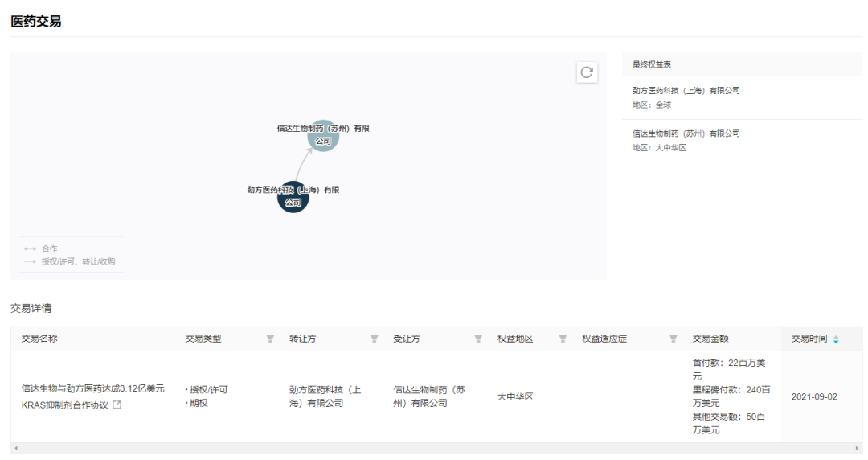
Task: Open the external link icon beside KRAS抑制剂合作协议
Action: point(117,405)
